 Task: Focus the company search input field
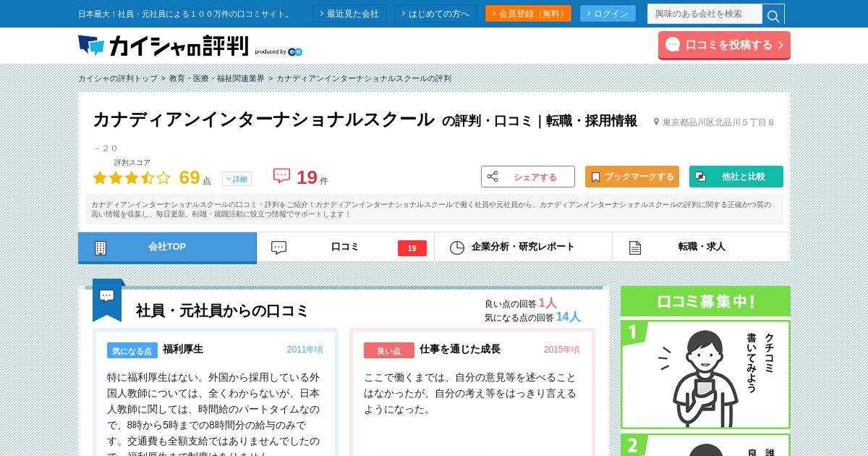tap(705, 14)
